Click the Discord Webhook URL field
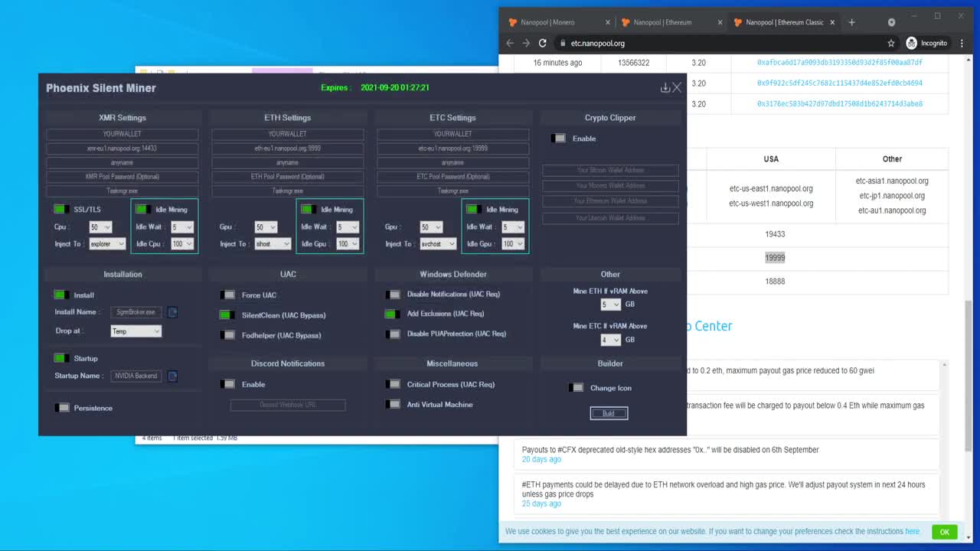Screen dimensions: 980x551 288,405
